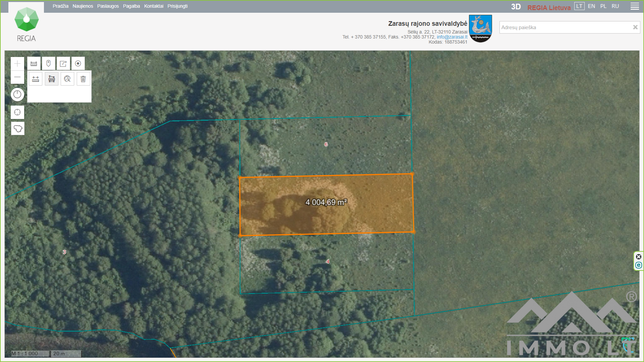Image resolution: width=644 pixels, height=362 pixels.
Task: Open Pradžia menu item
Action: tap(60, 6)
